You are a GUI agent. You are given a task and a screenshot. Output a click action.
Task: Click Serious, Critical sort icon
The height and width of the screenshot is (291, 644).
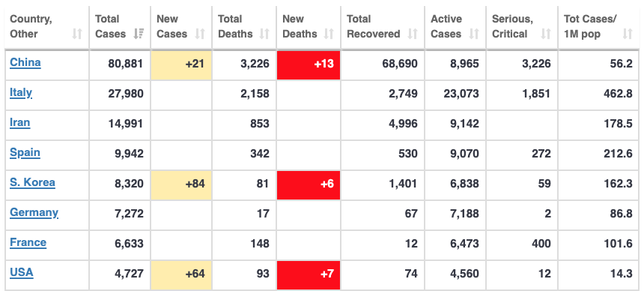546,34
